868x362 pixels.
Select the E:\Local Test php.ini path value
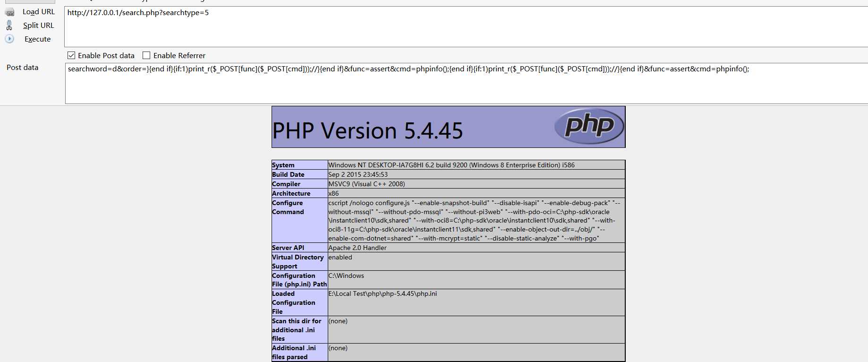(x=383, y=293)
